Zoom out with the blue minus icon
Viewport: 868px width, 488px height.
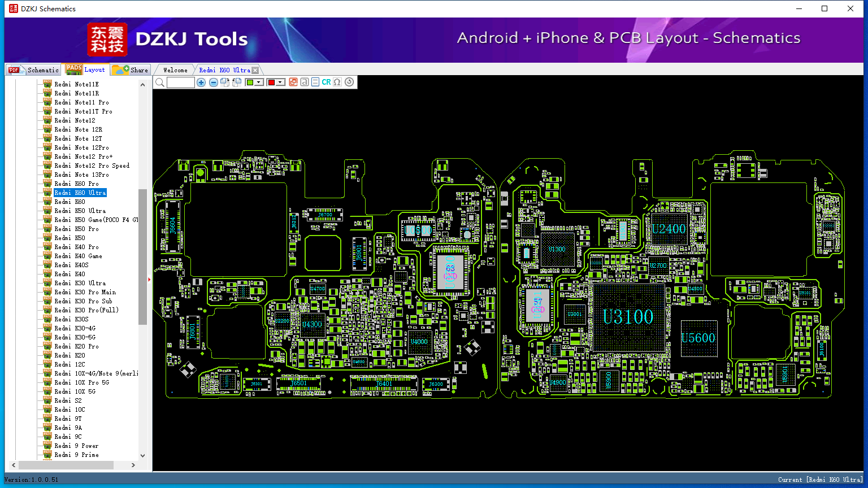click(213, 82)
